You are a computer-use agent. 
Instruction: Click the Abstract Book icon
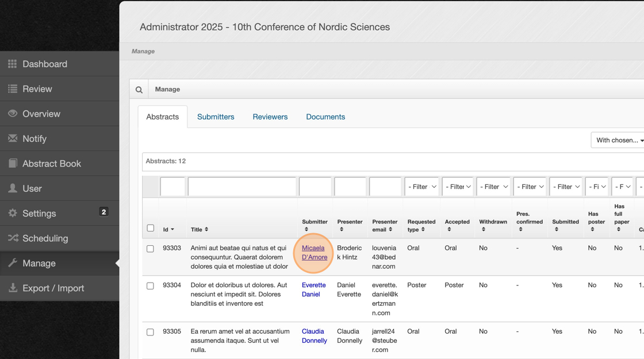tap(13, 164)
